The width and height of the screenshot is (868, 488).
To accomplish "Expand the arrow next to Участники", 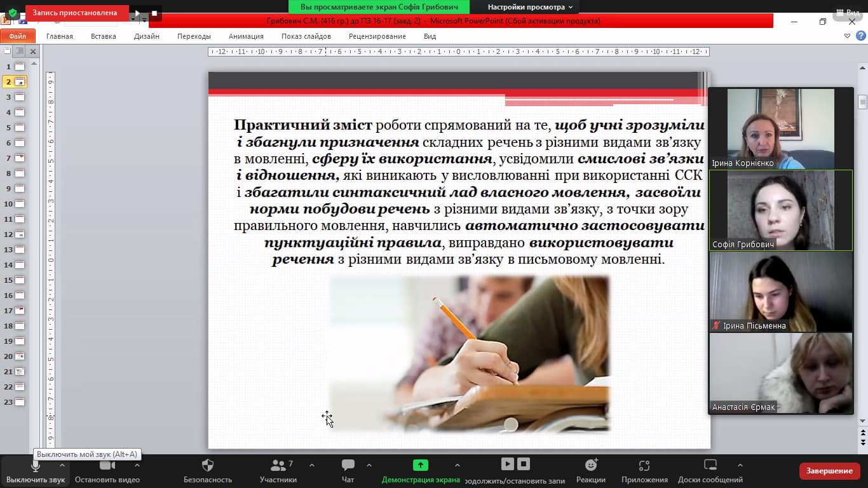I will [x=311, y=464].
